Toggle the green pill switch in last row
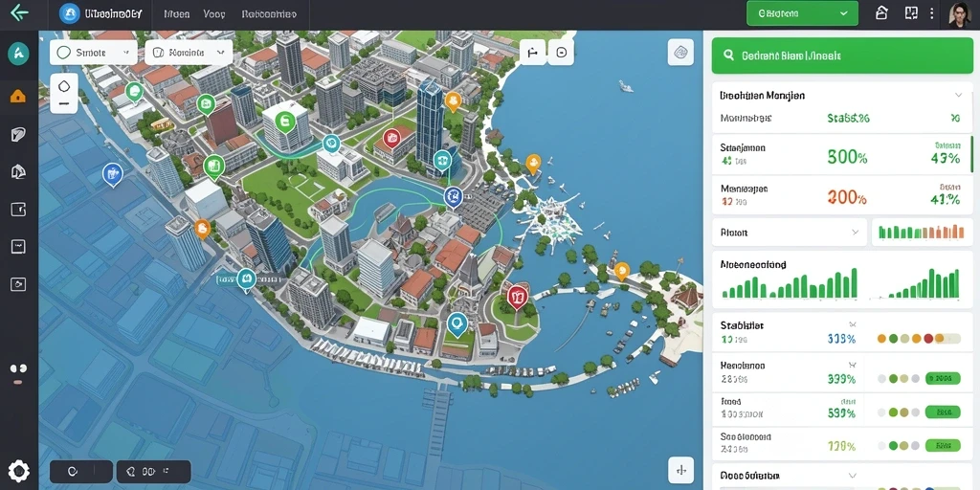Screen dimensions: 980x490 [943, 446]
